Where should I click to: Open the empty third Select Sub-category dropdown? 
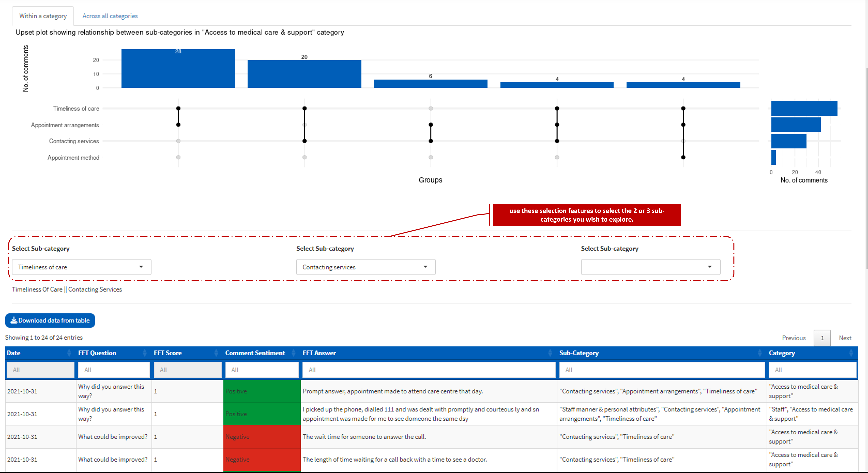(x=650, y=267)
